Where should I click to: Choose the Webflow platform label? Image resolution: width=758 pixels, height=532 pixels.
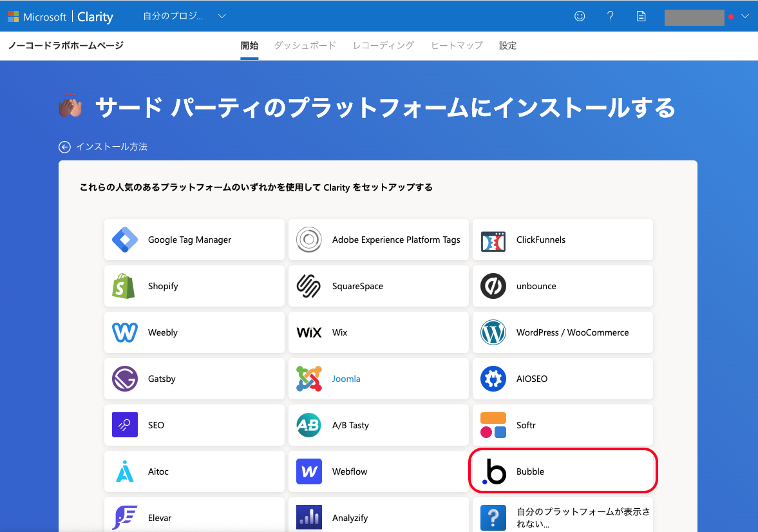pyautogui.click(x=350, y=471)
